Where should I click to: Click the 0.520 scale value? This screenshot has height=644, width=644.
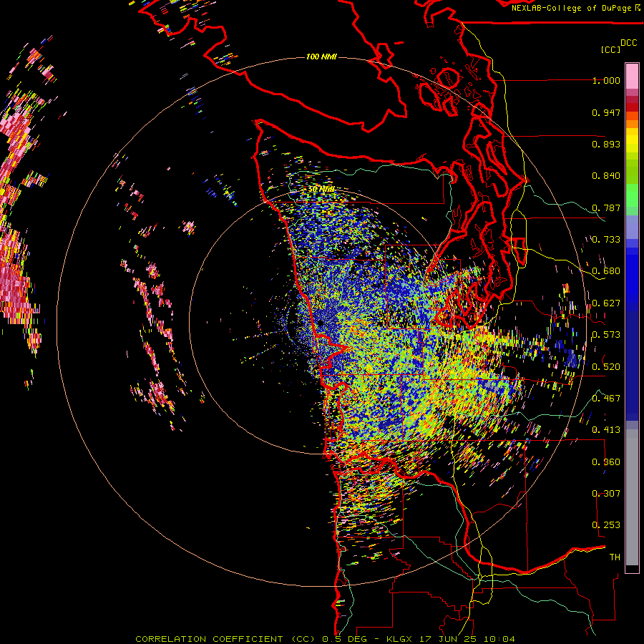click(x=606, y=367)
